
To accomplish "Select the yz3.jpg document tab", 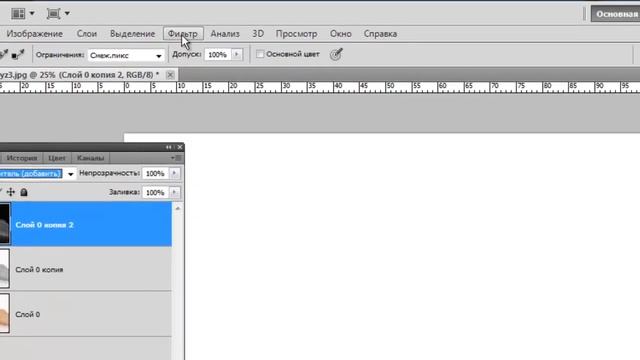I will (80, 75).
